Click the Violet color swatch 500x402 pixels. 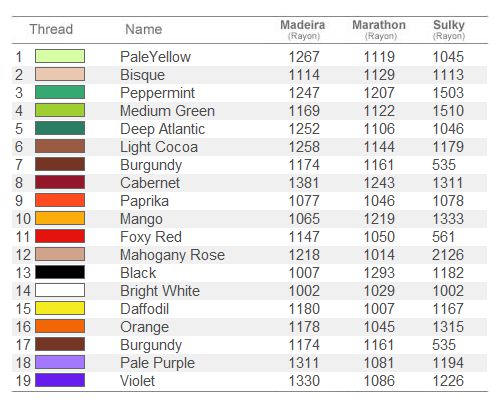(x=60, y=380)
